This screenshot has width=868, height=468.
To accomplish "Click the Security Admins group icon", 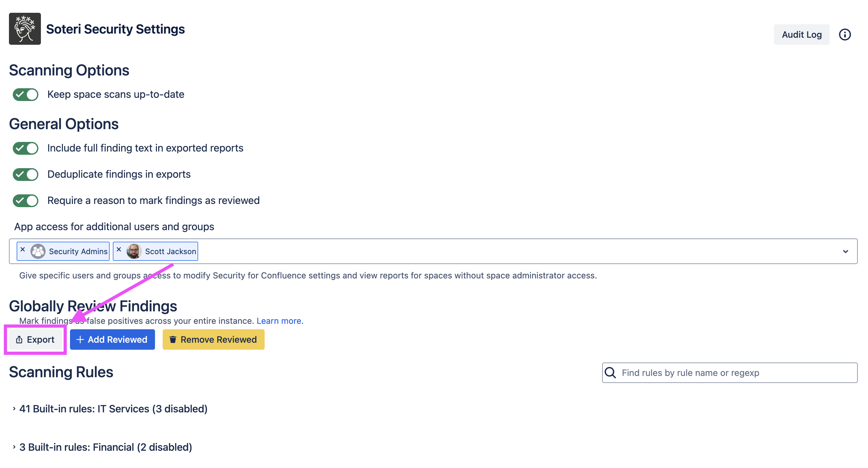I will tap(38, 251).
